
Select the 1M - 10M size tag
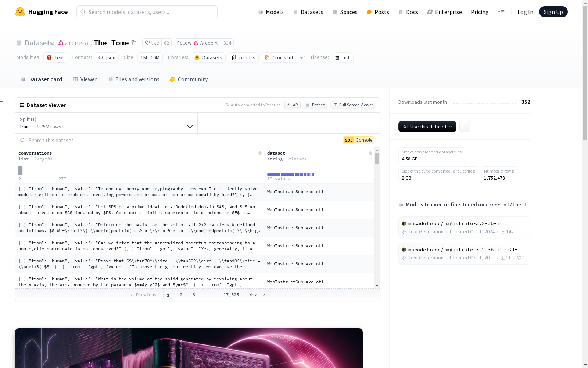tap(150, 57)
